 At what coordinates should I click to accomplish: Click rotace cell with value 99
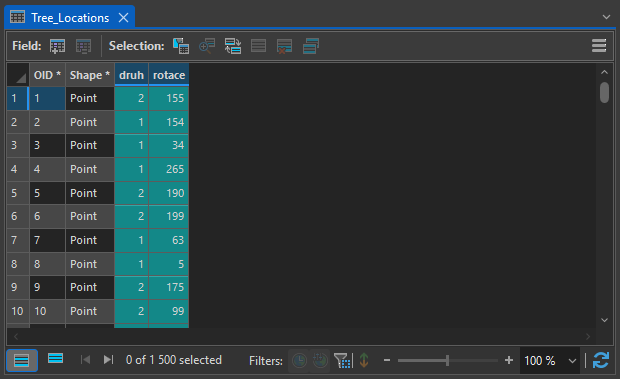pyautogui.click(x=169, y=311)
